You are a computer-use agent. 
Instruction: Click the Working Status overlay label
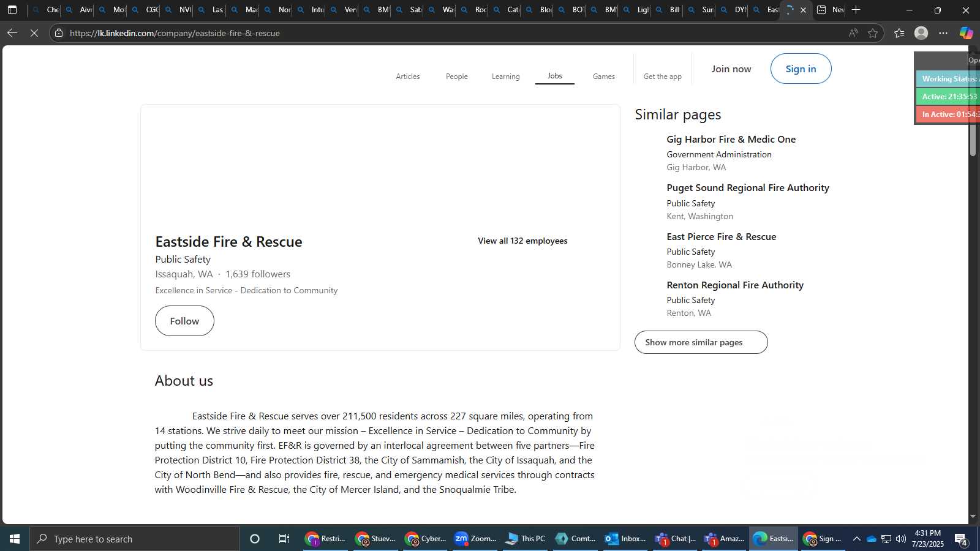click(x=948, y=79)
